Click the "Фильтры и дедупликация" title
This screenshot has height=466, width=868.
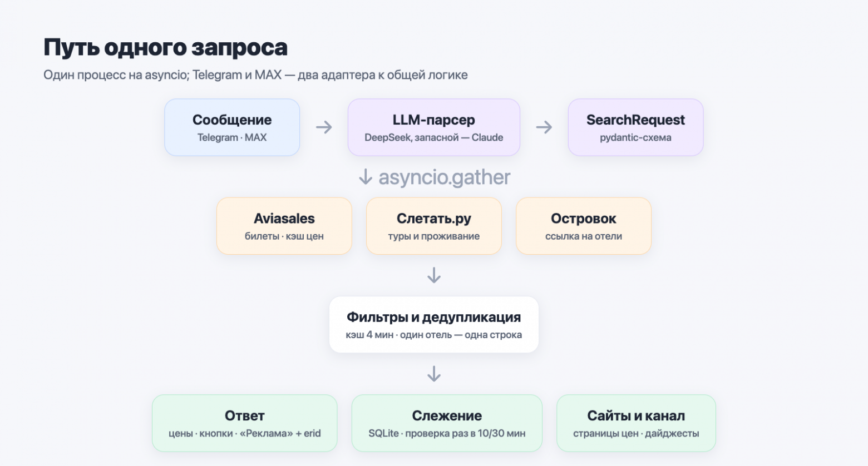[434, 317]
